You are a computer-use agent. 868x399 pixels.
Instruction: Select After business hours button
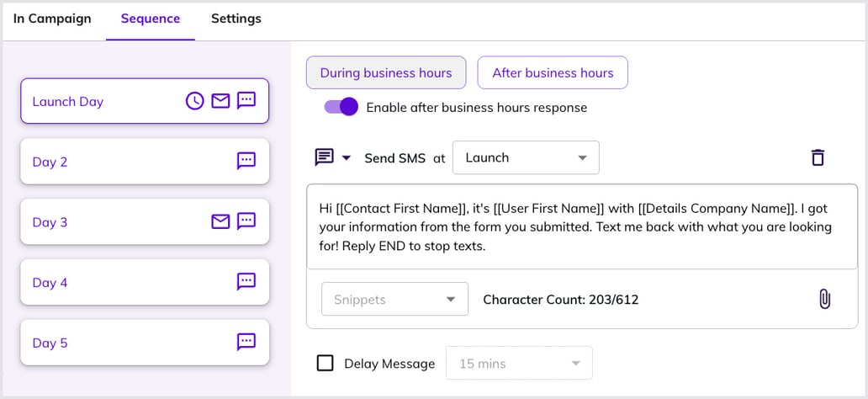pos(553,73)
